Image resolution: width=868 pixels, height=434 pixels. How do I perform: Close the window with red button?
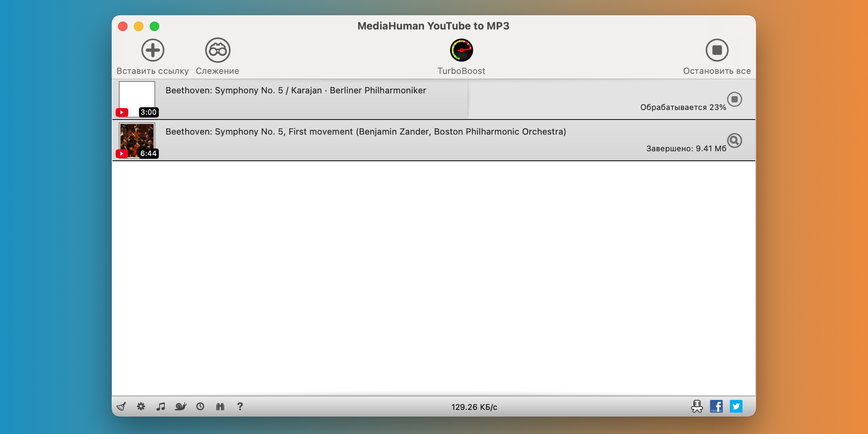(x=123, y=26)
